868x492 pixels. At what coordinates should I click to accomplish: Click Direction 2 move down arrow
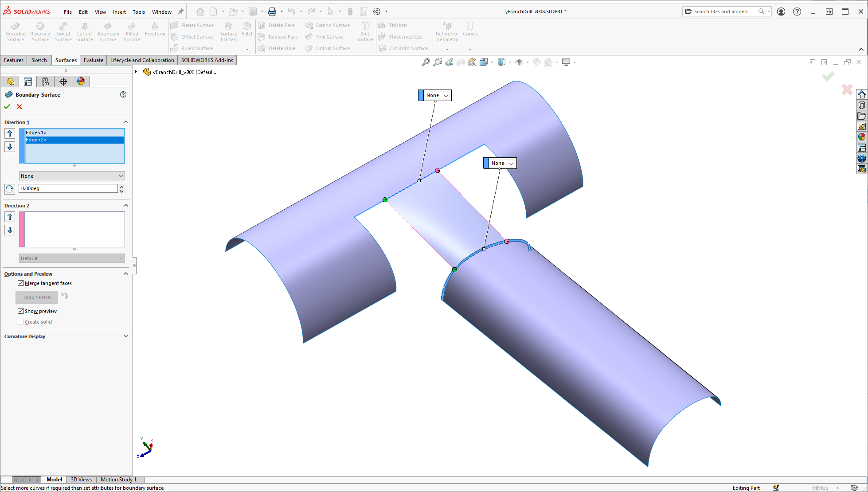pyautogui.click(x=10, y=230)
